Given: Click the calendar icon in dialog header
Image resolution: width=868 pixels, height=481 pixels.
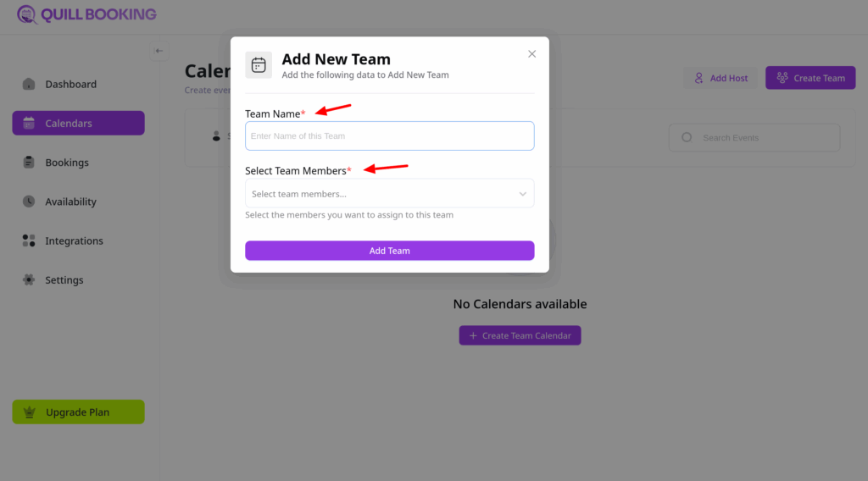Looking at the screenshot, I should pyautogui.click(x=259, y=65).
